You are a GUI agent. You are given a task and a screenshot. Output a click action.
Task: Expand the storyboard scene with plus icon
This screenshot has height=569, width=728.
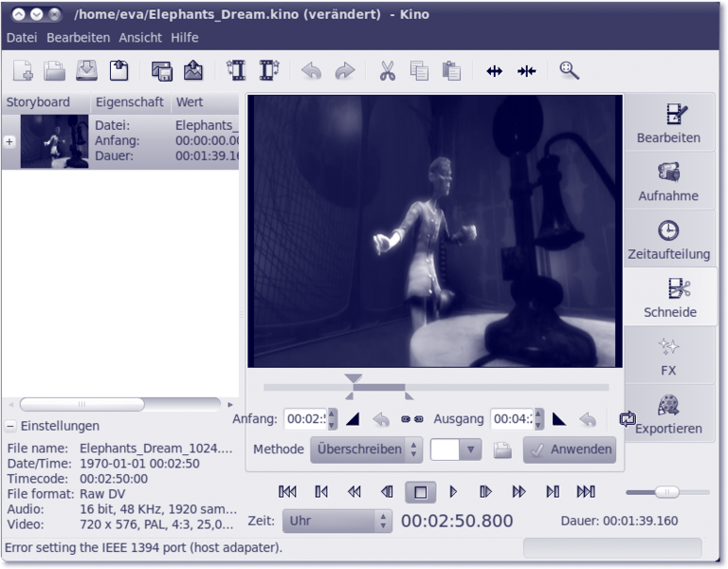[x=9, y=141]
